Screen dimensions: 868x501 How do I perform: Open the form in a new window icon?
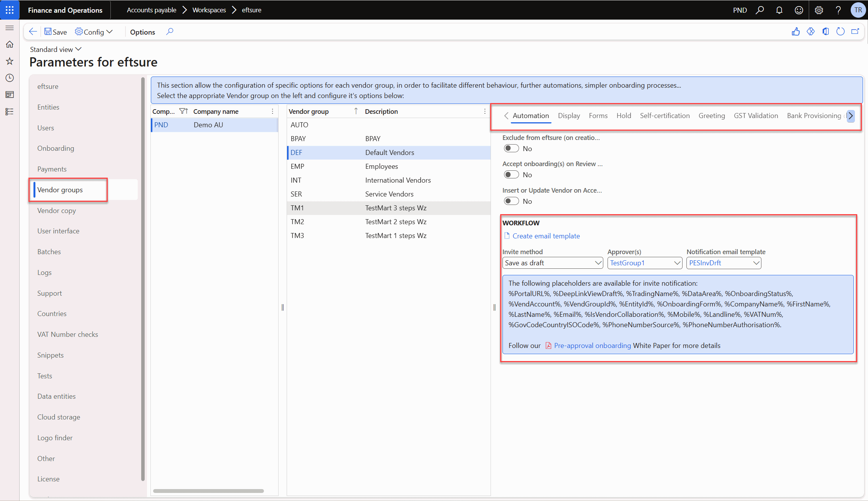pyautogui.click(x=855, y=32)
